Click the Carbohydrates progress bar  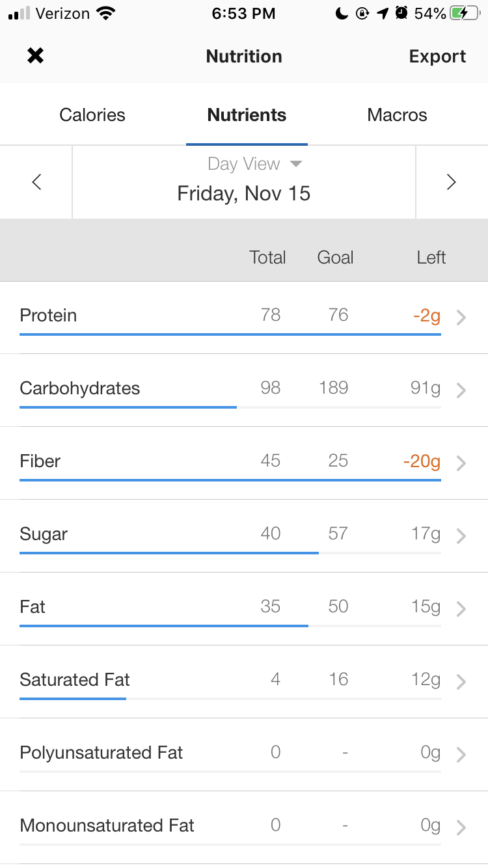coord(230,407)
